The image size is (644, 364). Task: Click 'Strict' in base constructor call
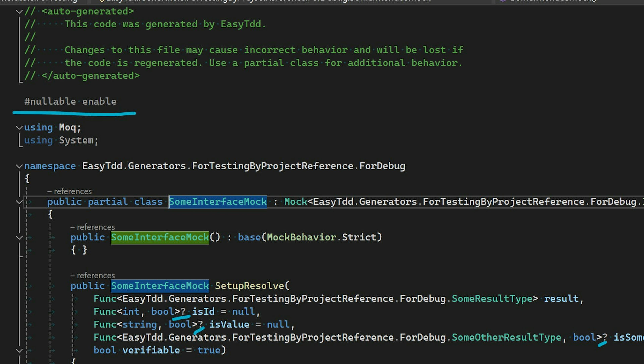click(x=359, y=237)
